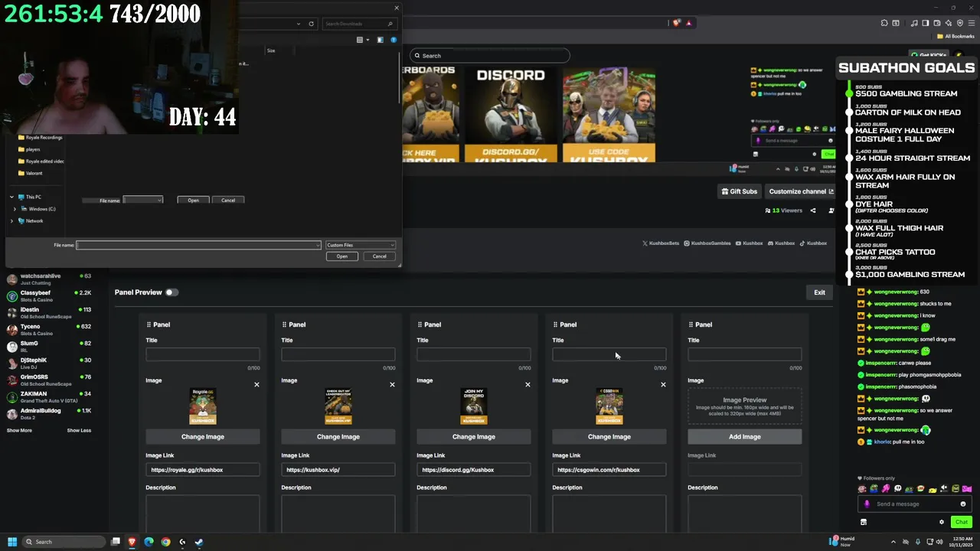Open the Custom Files type dropdown
The image size is (980, 551).
click(360, 245)
